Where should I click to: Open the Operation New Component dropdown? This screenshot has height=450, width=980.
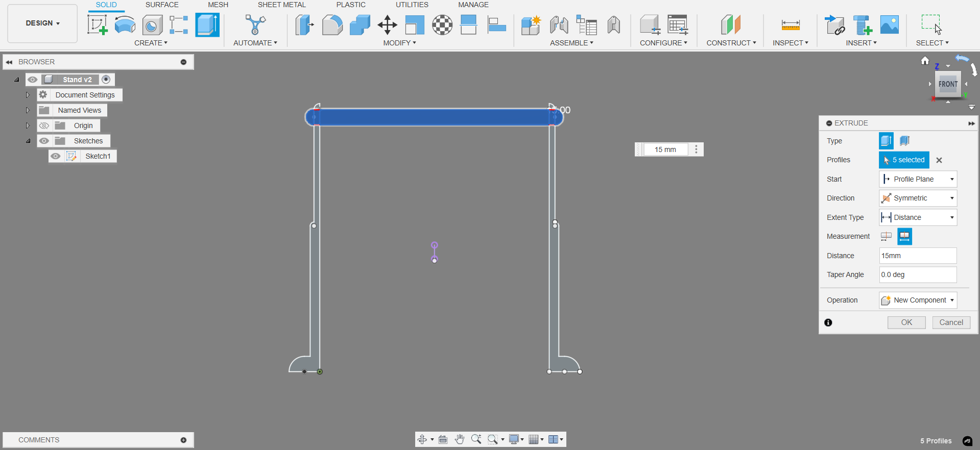[x=918, y=300]
